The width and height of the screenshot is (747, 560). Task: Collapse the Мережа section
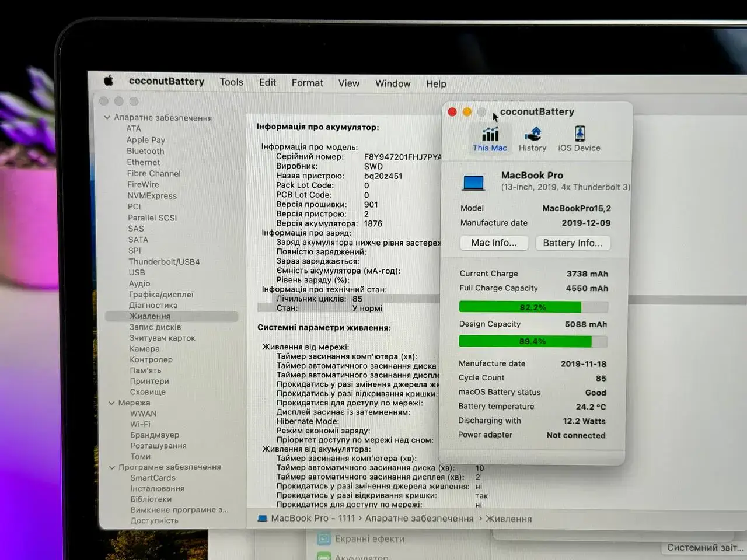pos(111,402)
